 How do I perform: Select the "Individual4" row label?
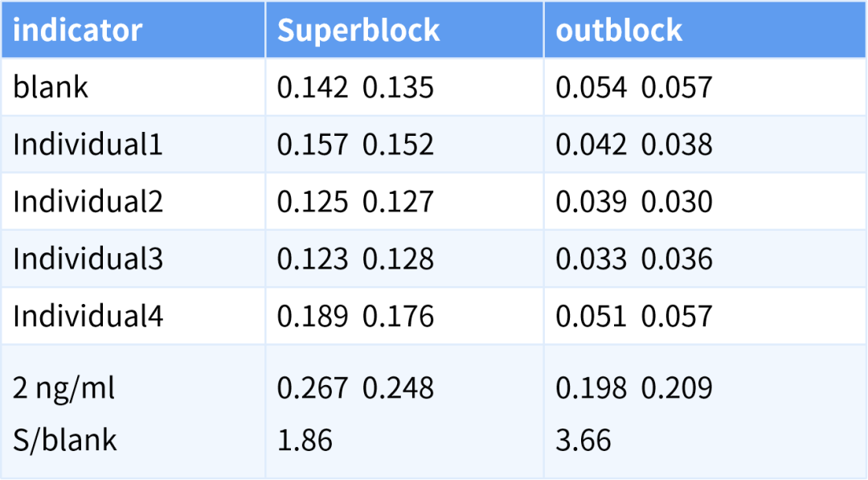click(x=88, y=316)
